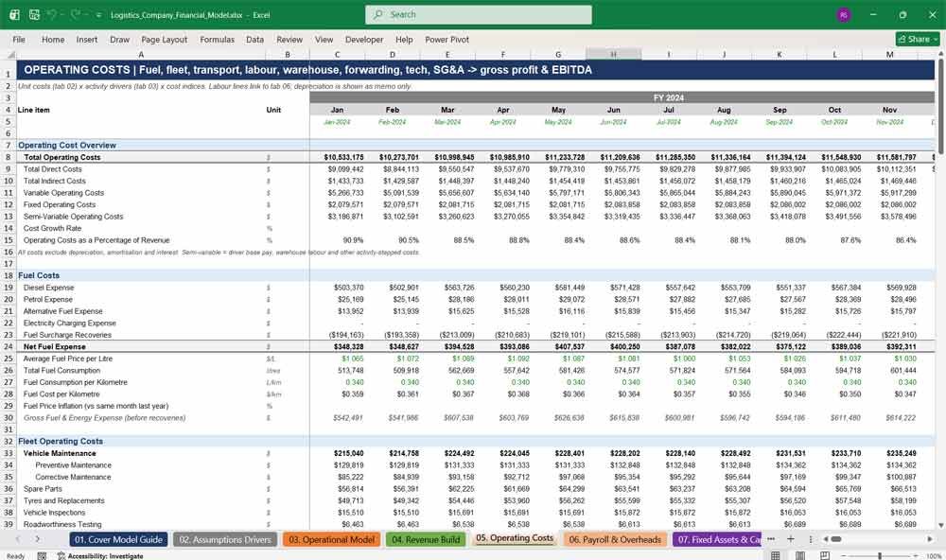This screenshot has height=560, width=946.
Task: Open the Home ribbon tab
Action: point(53,39)
